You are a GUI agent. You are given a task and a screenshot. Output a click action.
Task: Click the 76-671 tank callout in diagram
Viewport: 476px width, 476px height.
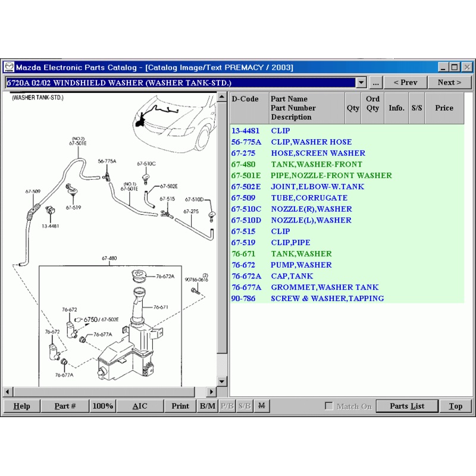161,307
